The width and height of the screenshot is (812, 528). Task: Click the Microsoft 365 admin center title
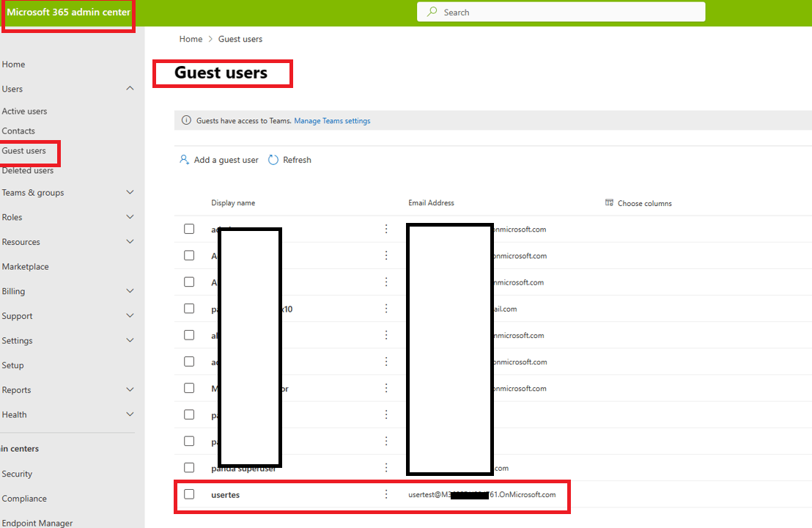pos(68,12)
